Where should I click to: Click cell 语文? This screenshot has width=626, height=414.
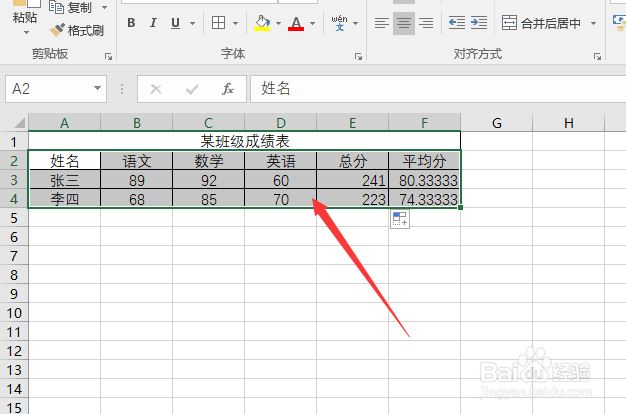[137, 161]
